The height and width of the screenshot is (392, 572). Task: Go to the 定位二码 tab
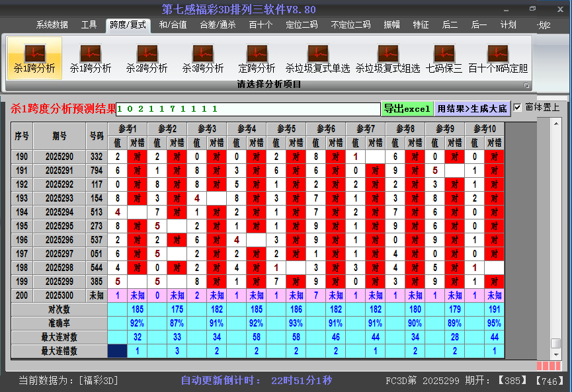(x=301, y=25)
